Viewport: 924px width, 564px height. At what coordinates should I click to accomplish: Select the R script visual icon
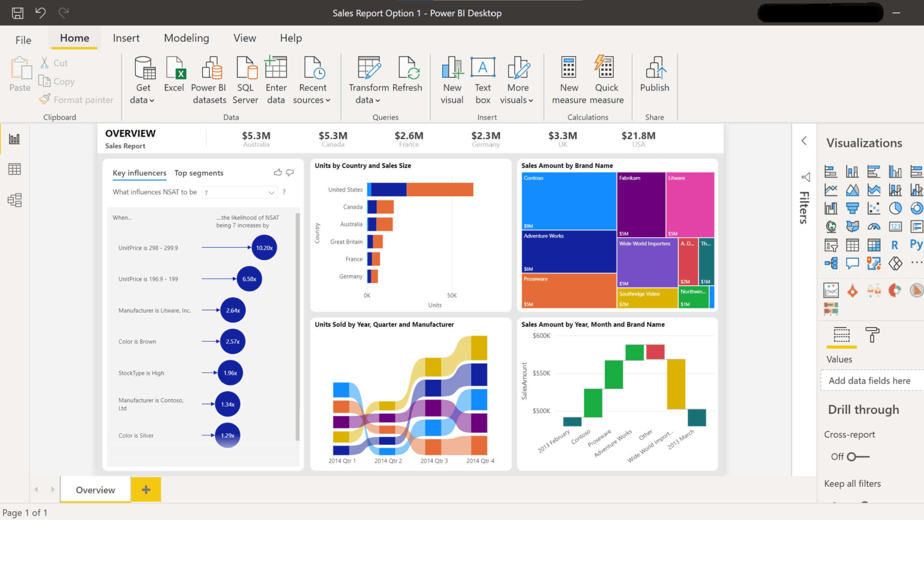[895, 245]
